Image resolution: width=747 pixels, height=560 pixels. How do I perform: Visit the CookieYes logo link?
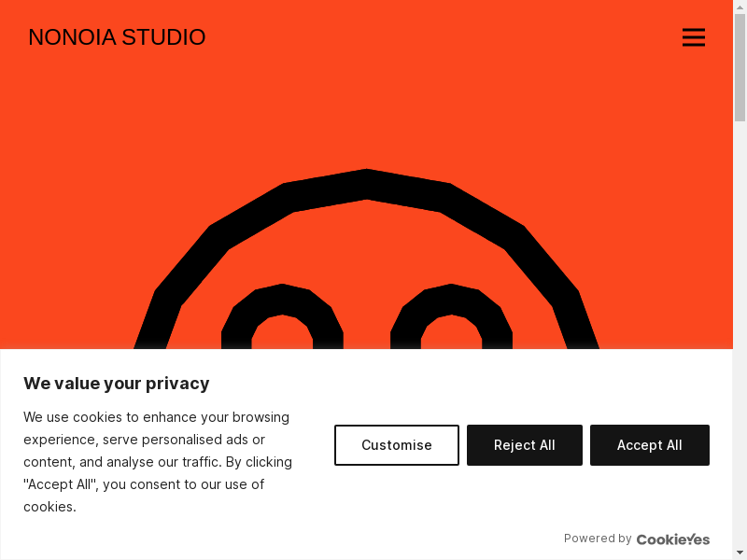click(672, 539)
